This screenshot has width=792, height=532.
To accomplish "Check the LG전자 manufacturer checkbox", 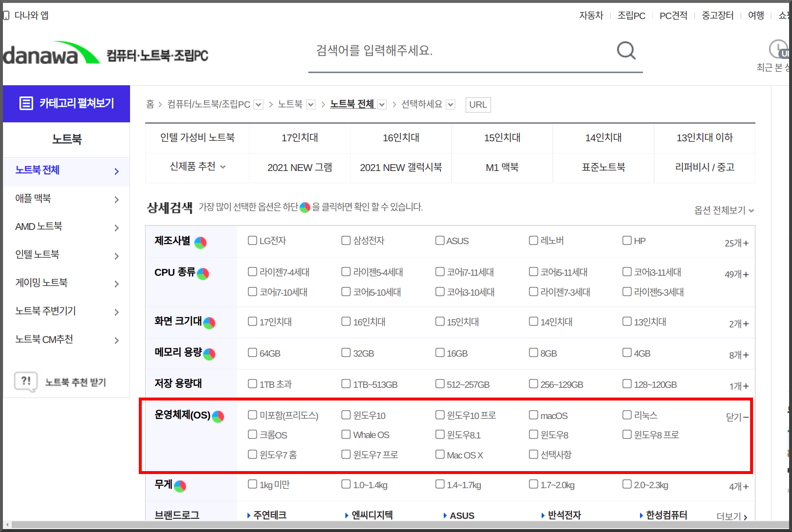I will pyautogui.click(x=252, y=240).
